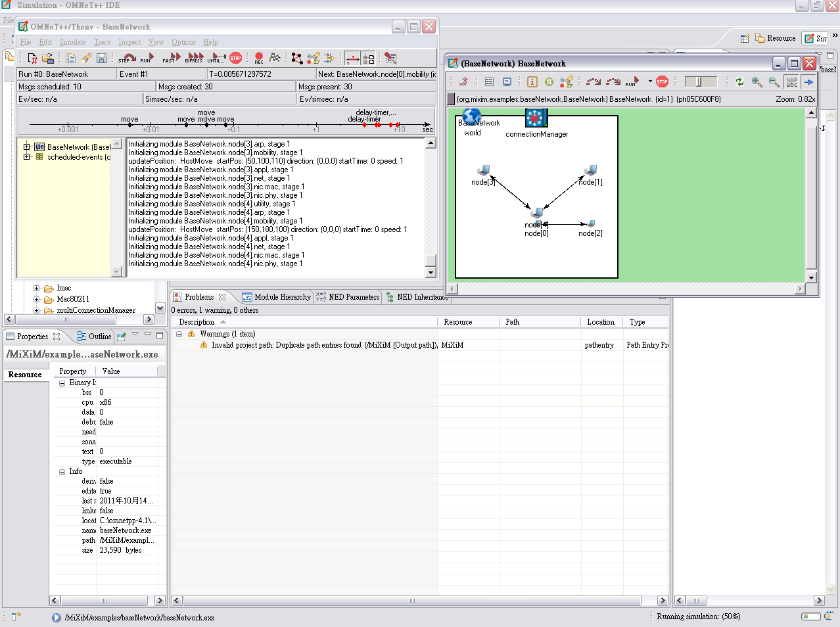Click red STOP sign in Tkenv toolbar
840x627 pixels.
click(x=236, y=58)
